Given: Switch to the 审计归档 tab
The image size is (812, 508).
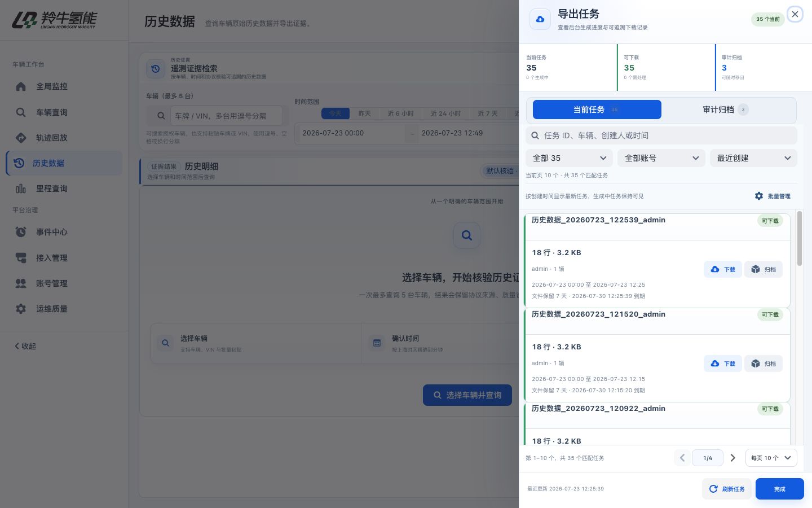Looking at the screenshot, I should pyautogui.click(x=726, y=110).
